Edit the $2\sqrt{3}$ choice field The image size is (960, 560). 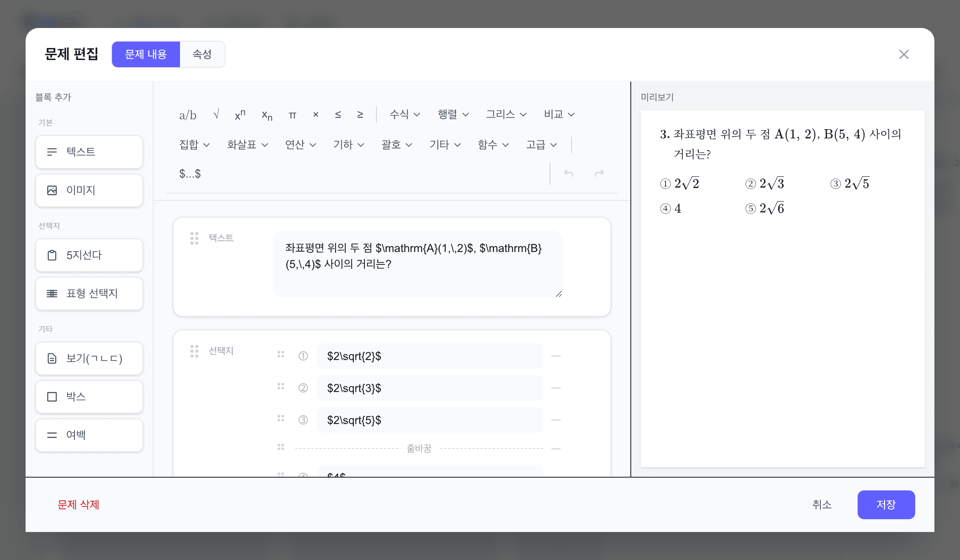[430, 388]
